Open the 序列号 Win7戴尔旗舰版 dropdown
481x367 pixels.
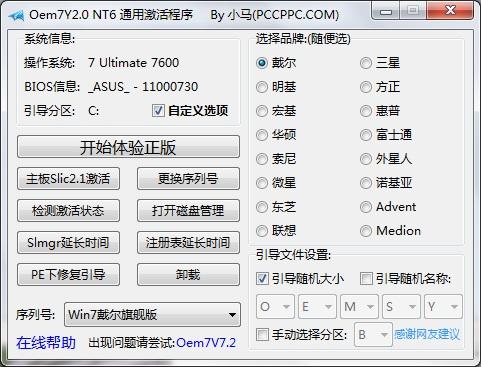152,314
